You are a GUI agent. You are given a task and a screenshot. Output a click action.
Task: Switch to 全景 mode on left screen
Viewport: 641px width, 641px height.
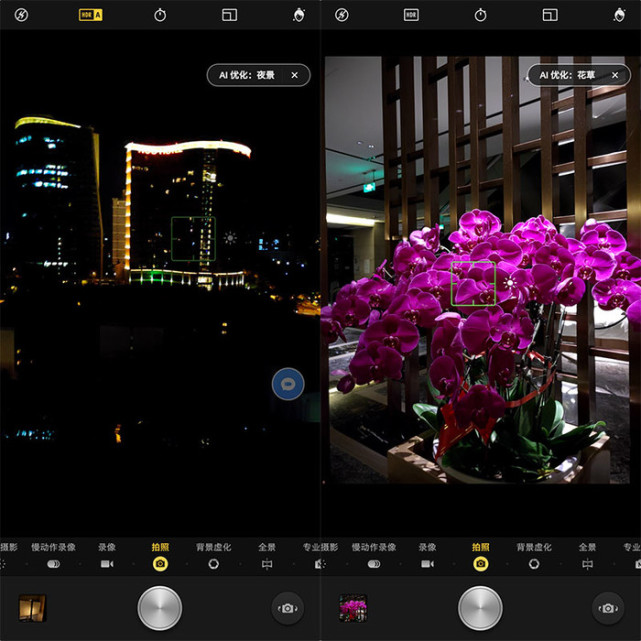tap(267, 547)
